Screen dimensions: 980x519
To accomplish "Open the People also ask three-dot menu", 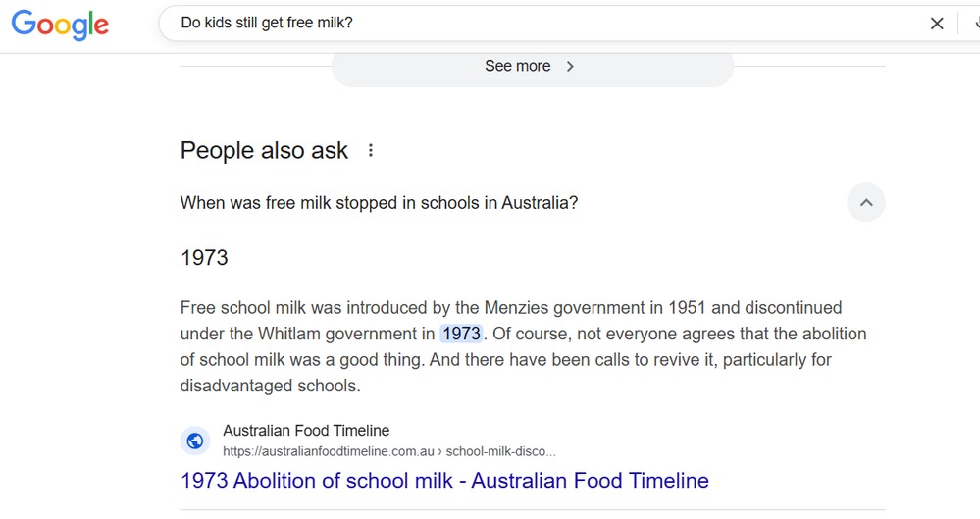I will 371,150.
